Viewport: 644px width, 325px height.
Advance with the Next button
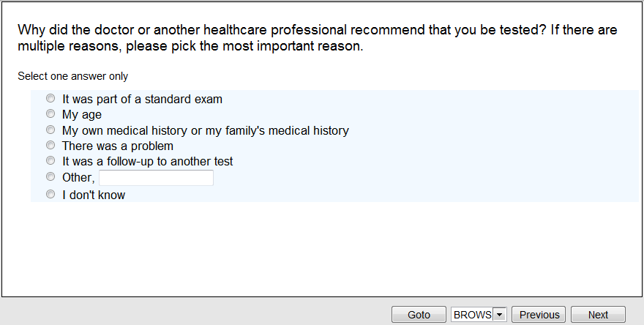pos(598,315)
